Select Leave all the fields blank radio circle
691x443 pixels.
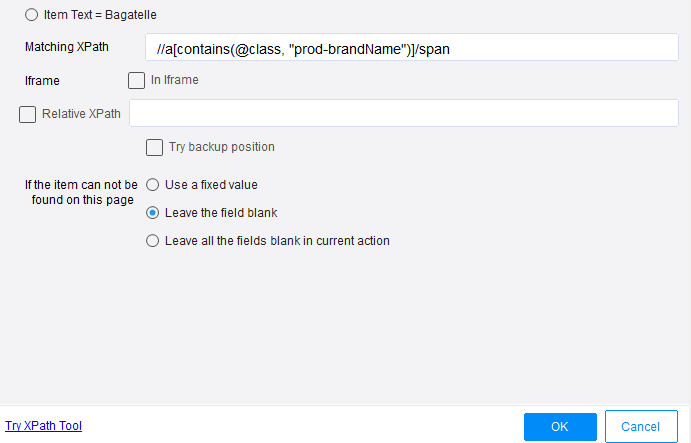coord(153,240)
